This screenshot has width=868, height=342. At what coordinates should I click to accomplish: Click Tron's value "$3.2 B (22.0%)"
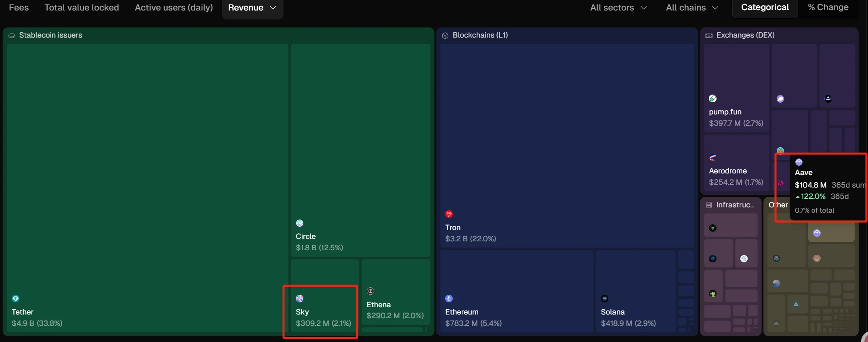pyautogui.click(x=471, y=239)
